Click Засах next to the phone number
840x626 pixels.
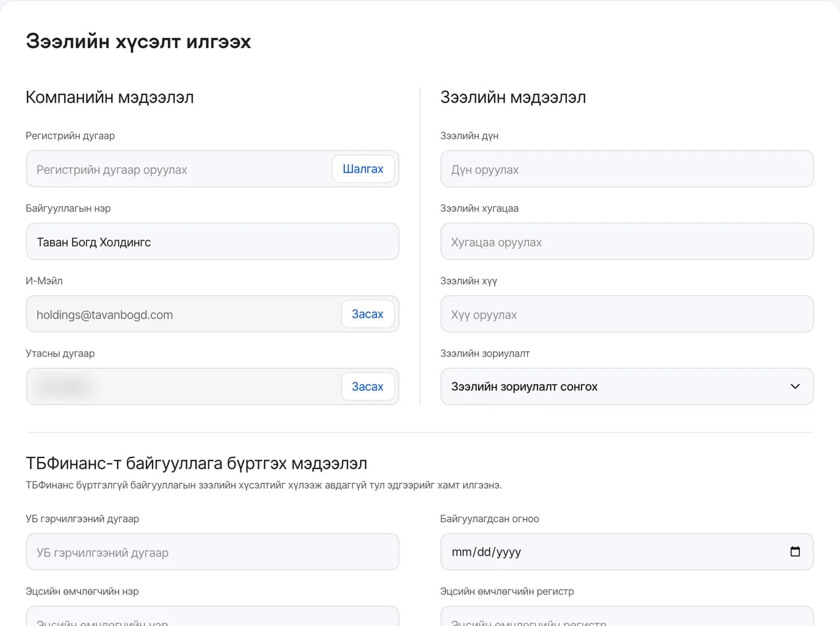(367, 387)
